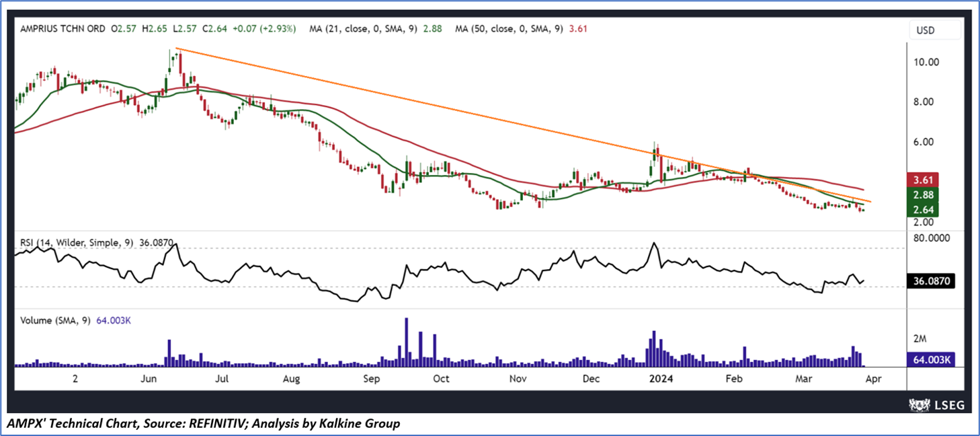The height and width of the screenshot is (436, 980).
Task: Click the Sep label on time axis
Action: (x=372, y=379)
